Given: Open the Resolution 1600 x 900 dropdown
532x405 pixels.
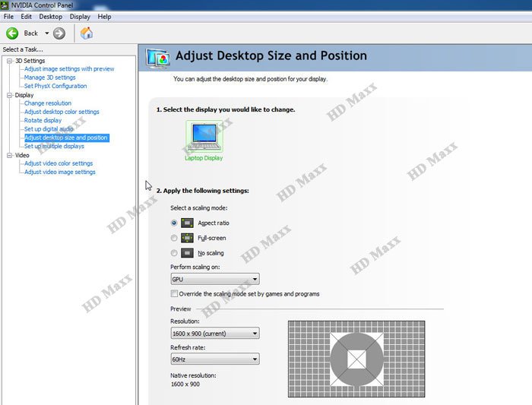Looking at the screenshot, I should point(215,334).
